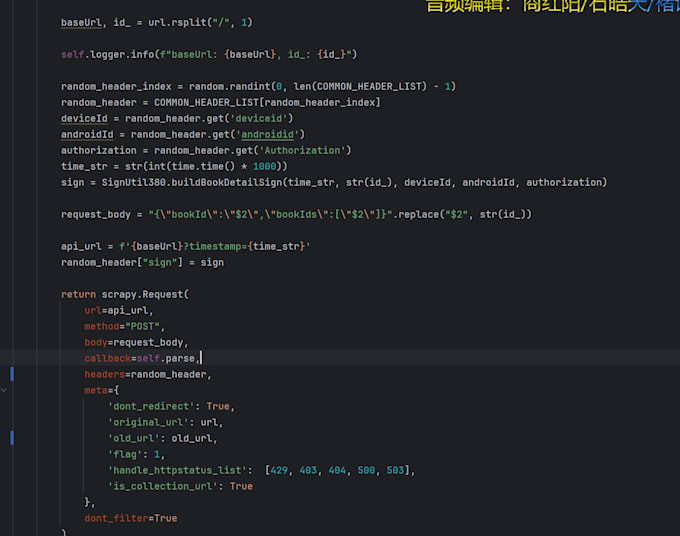The width and height of the screenshot is (680, 536).
Task: Click request_body variable in its assignment line
Action: [x=95, y=215]
